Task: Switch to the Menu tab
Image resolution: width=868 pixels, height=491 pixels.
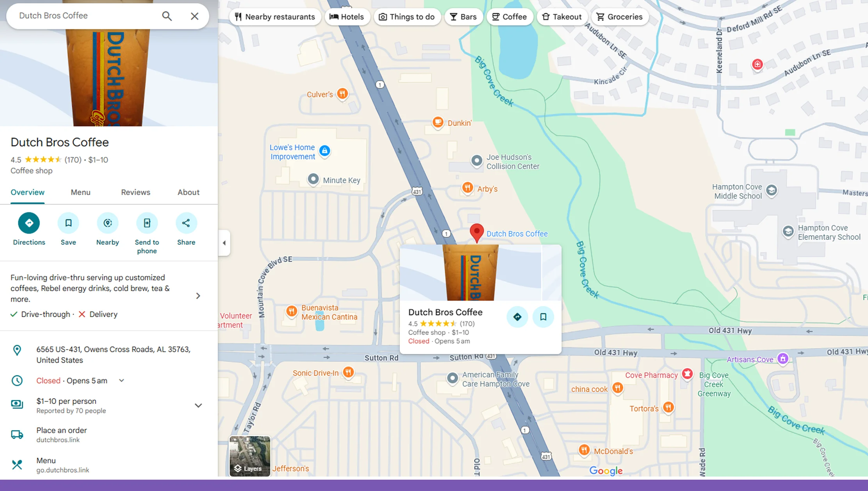Action: 80,192
